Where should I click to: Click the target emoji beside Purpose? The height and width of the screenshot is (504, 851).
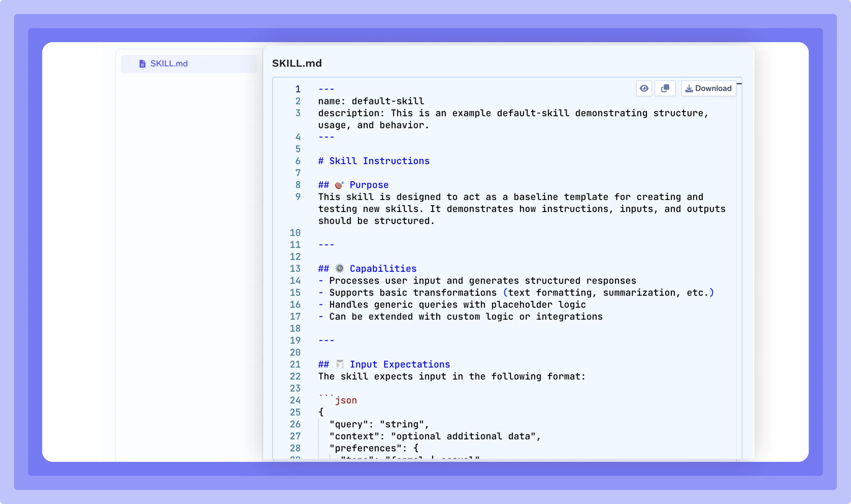(339, 185)
